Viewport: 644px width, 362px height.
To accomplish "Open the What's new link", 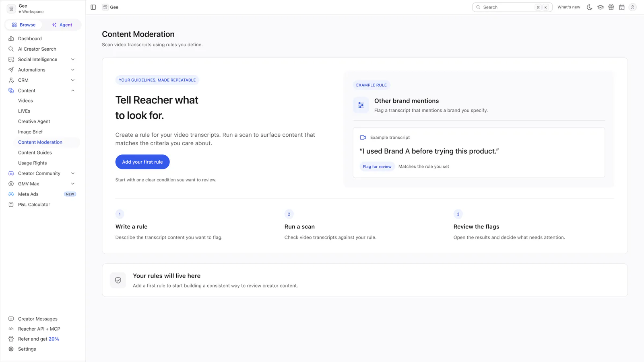I will point(569,7).
